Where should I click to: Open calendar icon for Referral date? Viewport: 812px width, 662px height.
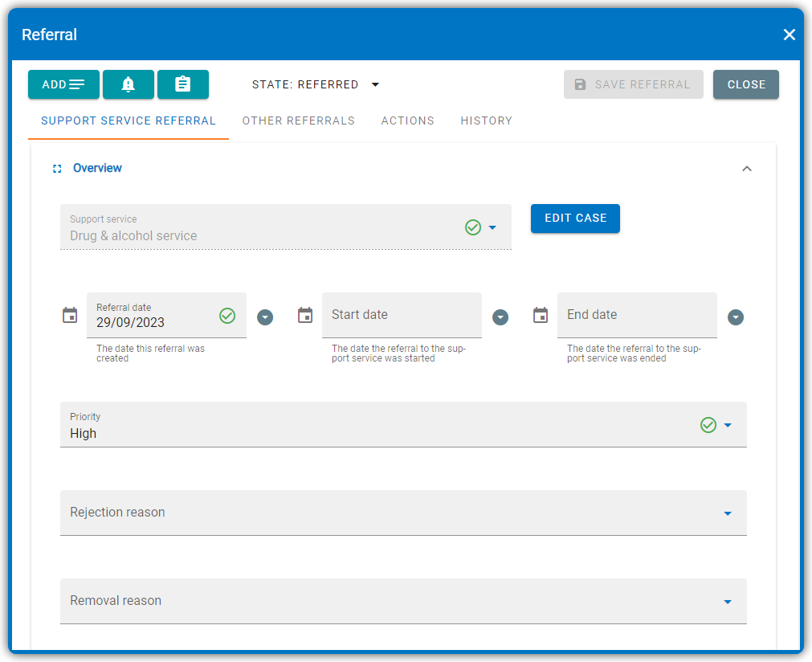coord(70,315)
